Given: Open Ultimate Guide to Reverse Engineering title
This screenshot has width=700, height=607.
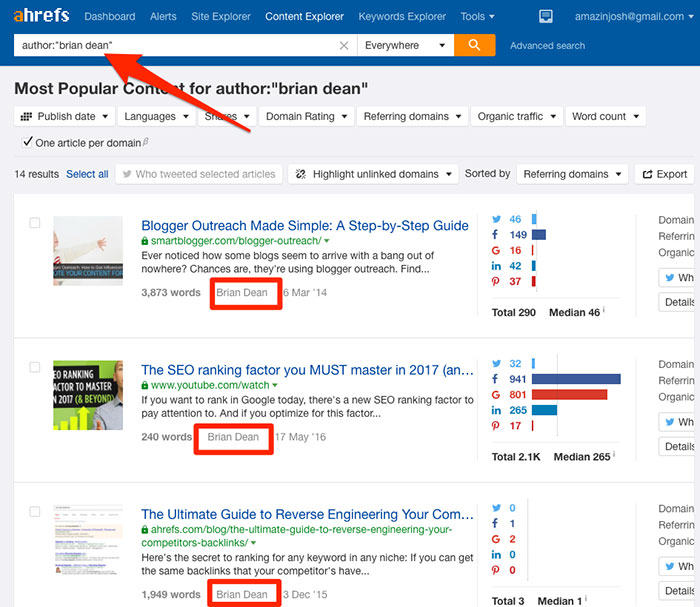Looking at the screenshot, I should point(308,514).
